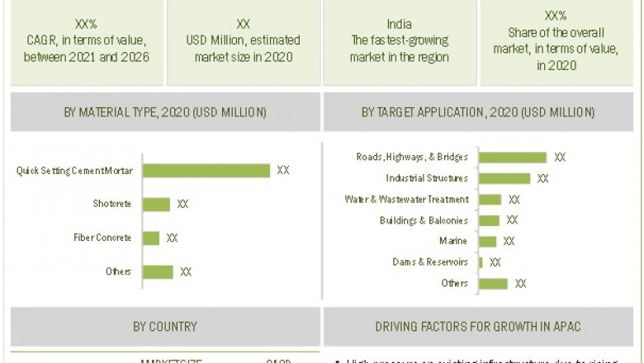The image size is (644, 363).
Task: Select the By Target Application header
Action: [478, 112]
